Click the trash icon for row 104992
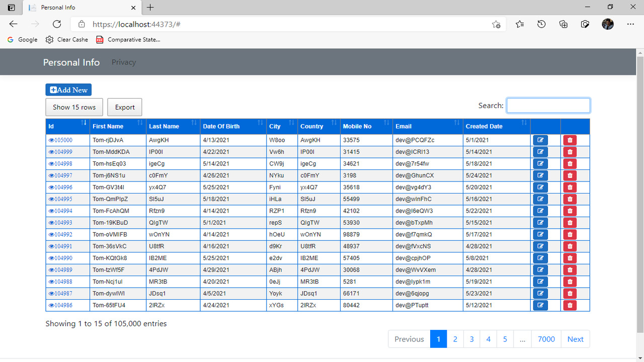 570,234
